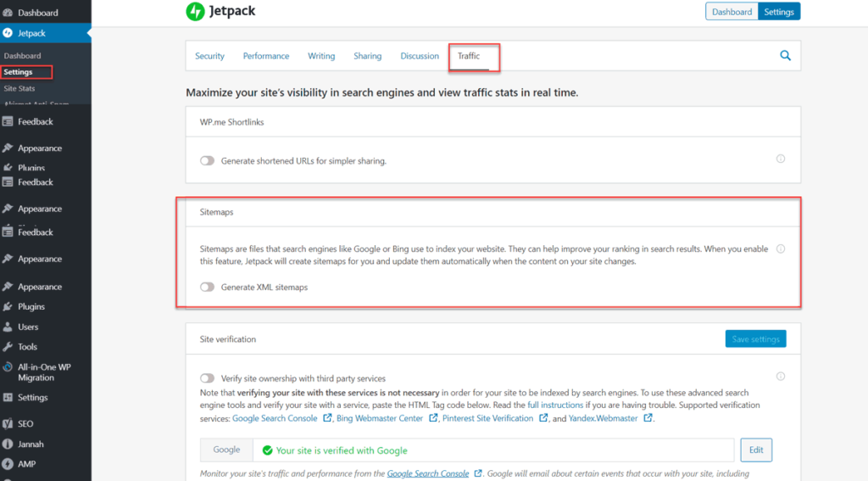
Task: Open the Users menu label
Action: click(28, 327)
